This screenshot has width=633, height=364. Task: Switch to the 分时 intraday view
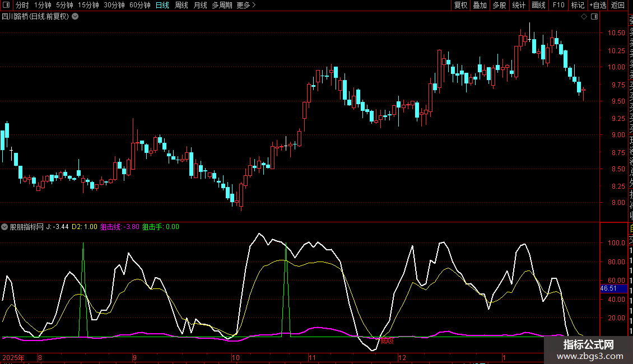coord(22,5)
